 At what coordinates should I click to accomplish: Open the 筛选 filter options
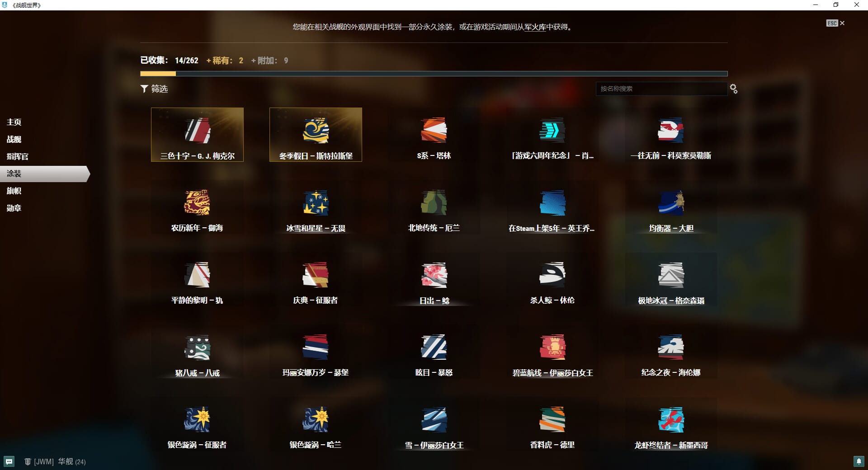point(154,89)
